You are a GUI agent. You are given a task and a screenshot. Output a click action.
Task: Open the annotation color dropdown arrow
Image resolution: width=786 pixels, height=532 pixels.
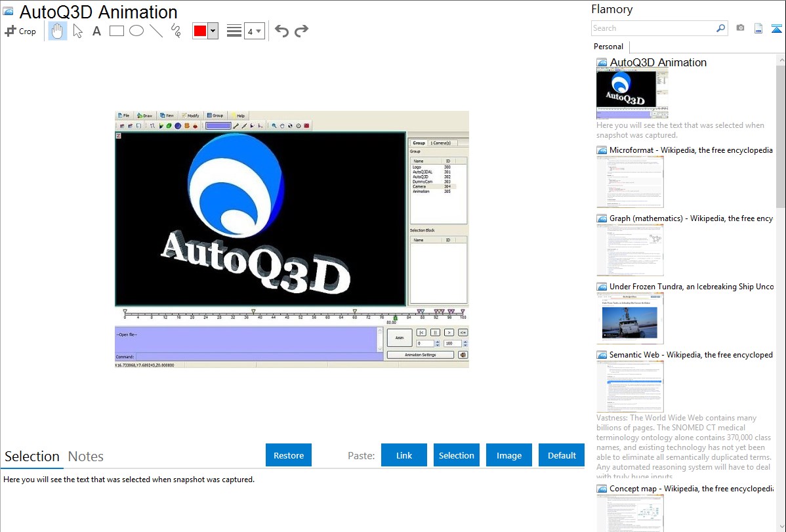coord(213,31)
